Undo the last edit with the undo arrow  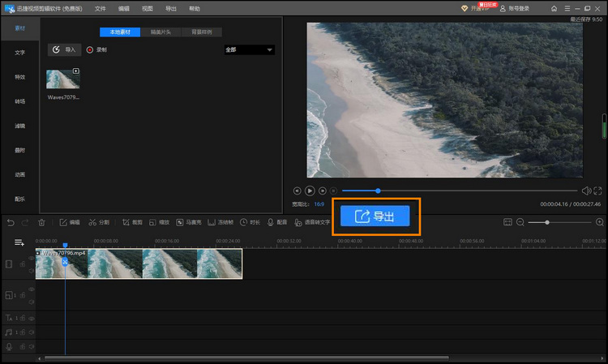click(x=11, y=222)
